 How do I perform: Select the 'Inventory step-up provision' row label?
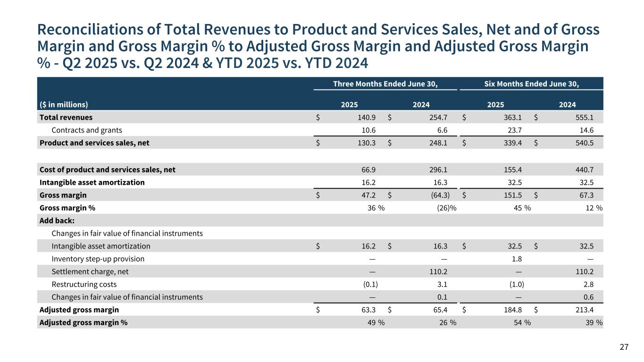click(x=98, y=259)
